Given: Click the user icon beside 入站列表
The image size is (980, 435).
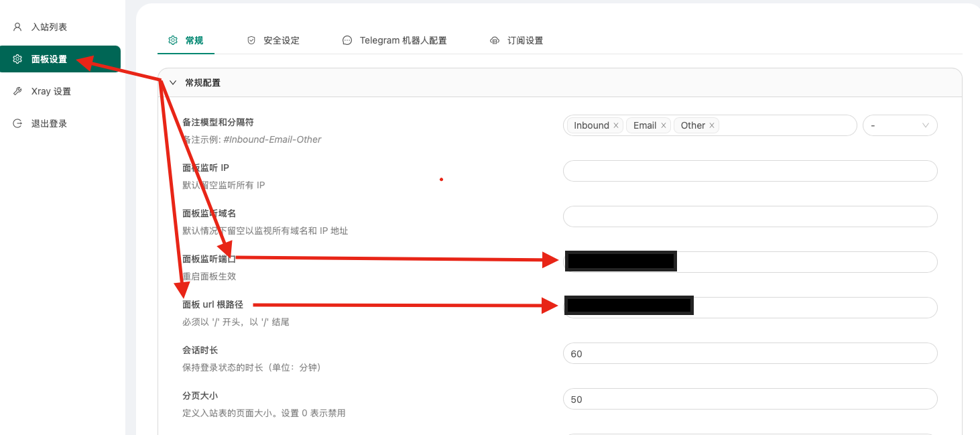Looking at the screenshot, I should click(x=17, y=27).
